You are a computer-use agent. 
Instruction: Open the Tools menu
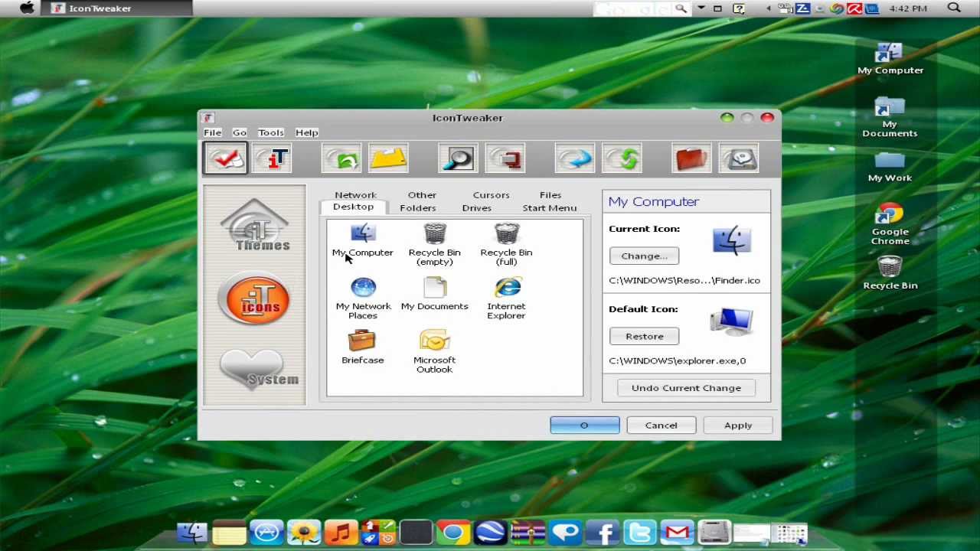271,132
